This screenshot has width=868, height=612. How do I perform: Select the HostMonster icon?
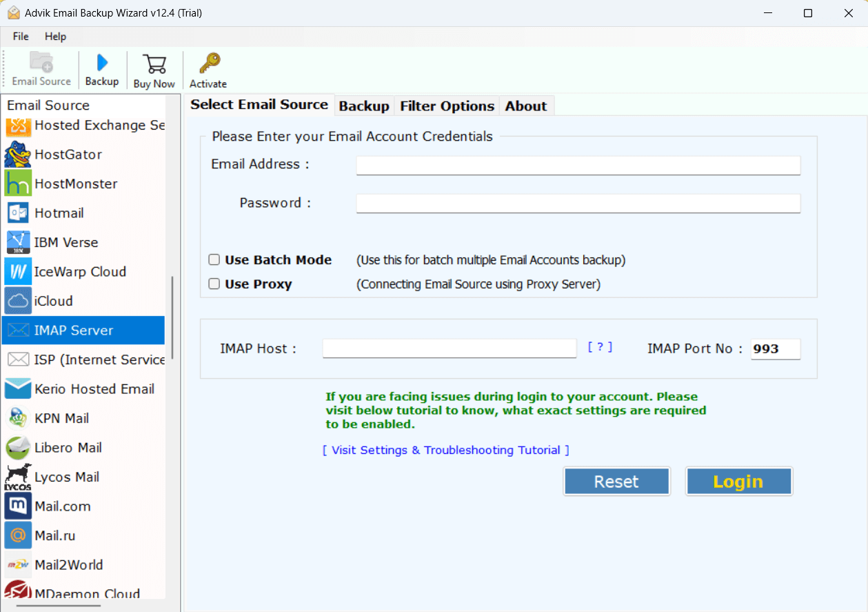(x=18, y=184)
